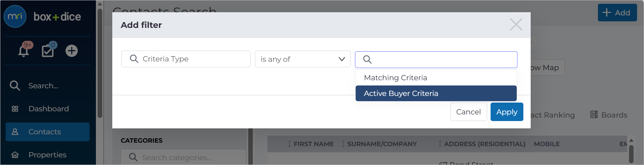
Task: Click the sidebar Search magnifier icon
Action: click(x=15, y=85)
